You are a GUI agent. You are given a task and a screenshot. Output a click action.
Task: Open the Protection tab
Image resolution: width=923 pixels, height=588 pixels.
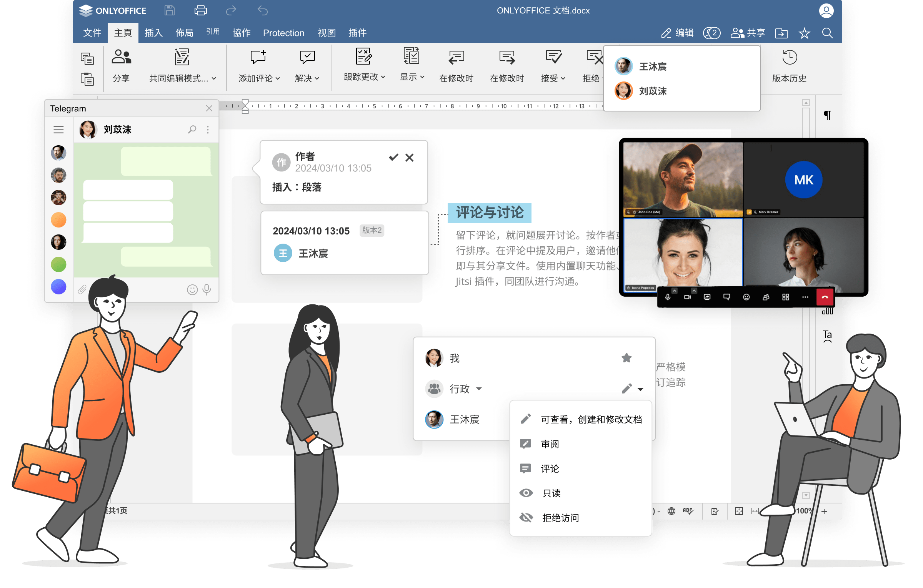[283, 33]
